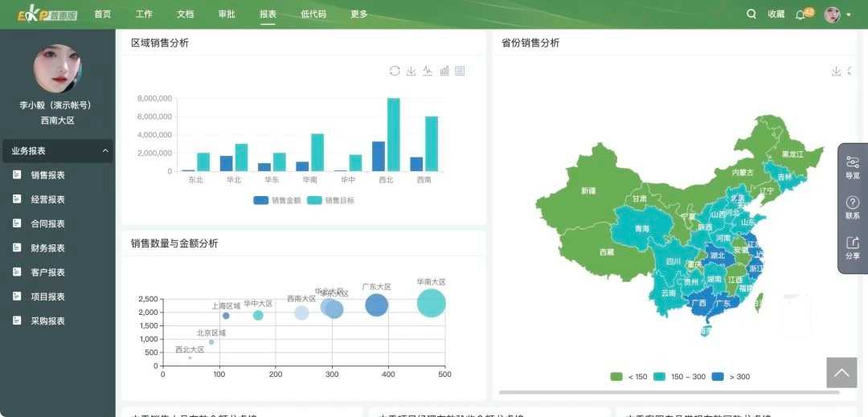
Task: Click the EKP logo
Action: point(47,14)
